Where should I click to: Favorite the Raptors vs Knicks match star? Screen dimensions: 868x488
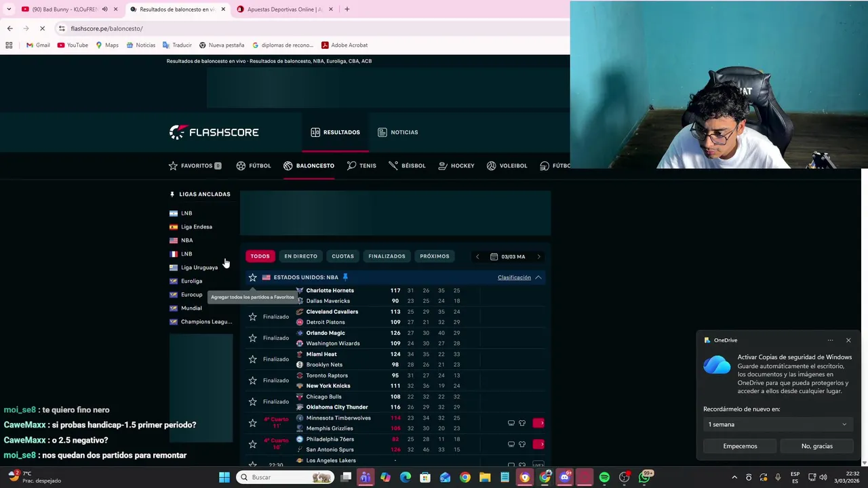tap(253, 380)
